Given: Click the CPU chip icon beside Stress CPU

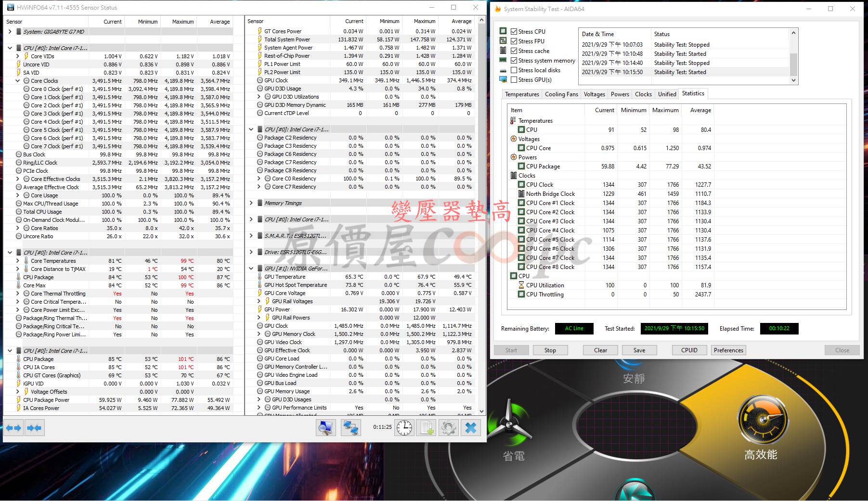Looking at the screenshot, I should click(x=503, y=31).
